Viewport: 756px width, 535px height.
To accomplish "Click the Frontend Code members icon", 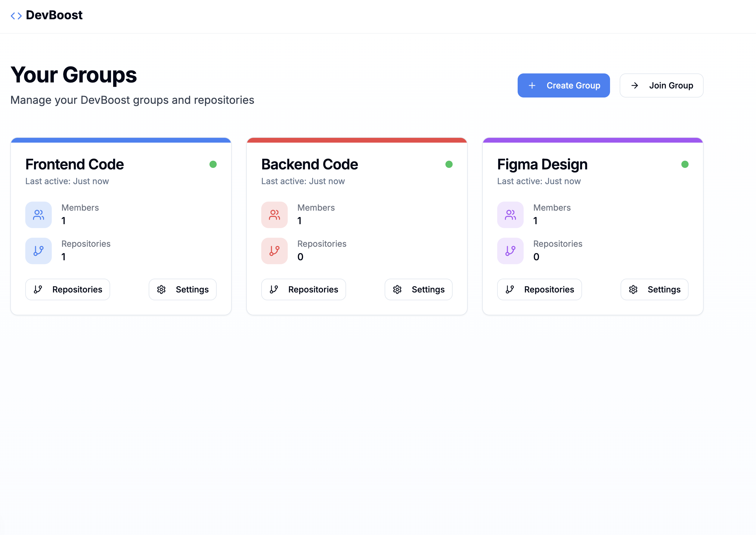I will (x=39, y=215).
